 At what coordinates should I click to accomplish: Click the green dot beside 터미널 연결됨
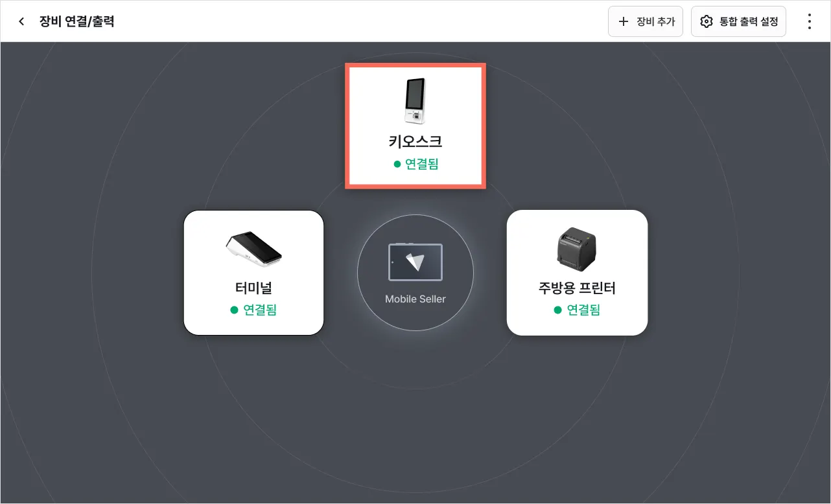pos(235,310)
